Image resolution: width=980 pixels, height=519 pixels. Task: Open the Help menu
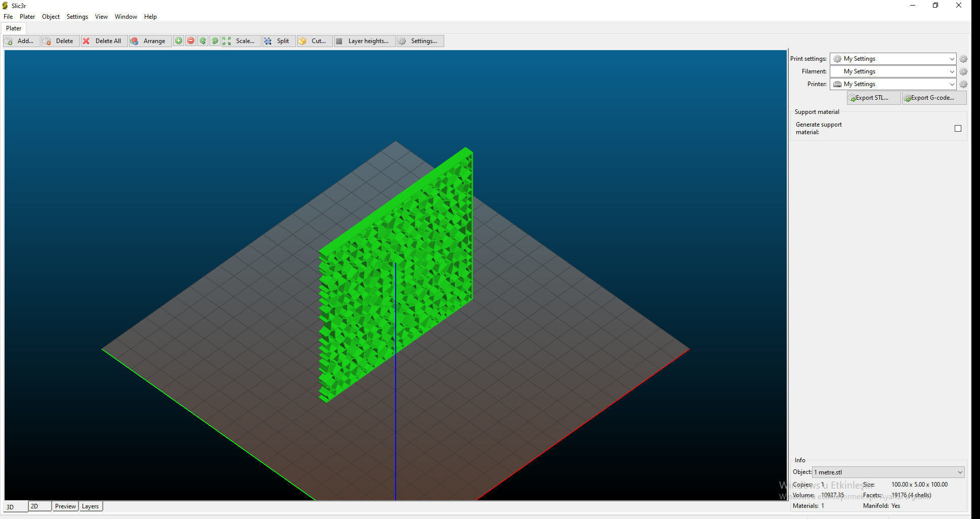[150, 17]
